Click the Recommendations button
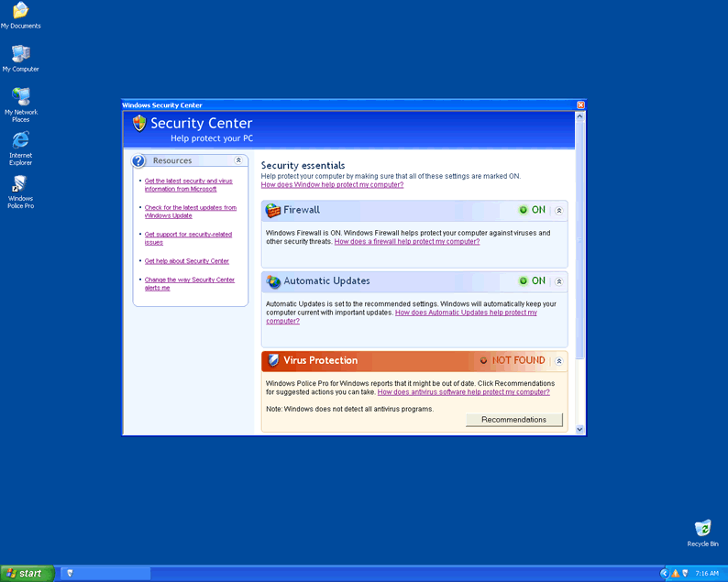728x582 pixels. click(513, 420)
